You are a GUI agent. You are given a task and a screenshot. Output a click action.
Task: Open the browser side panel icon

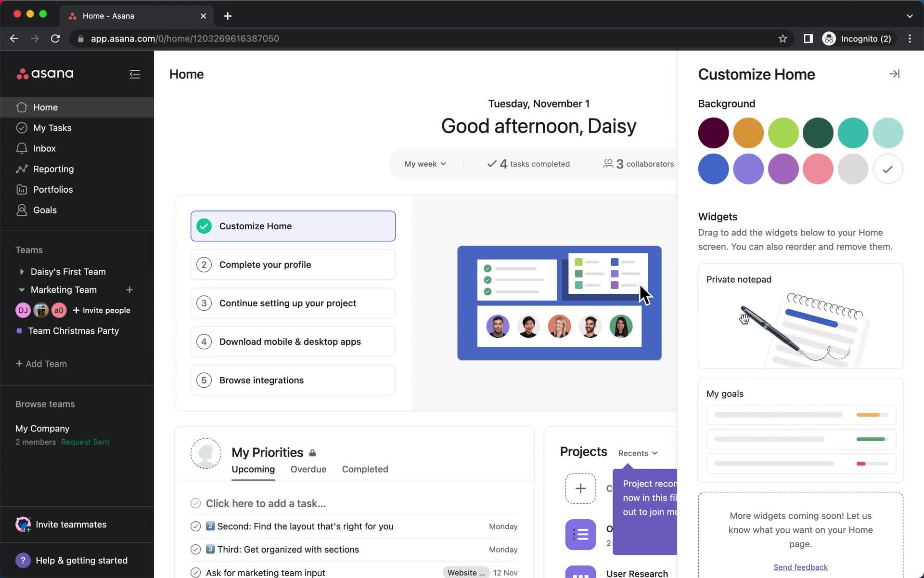click(x=808, y=39)
